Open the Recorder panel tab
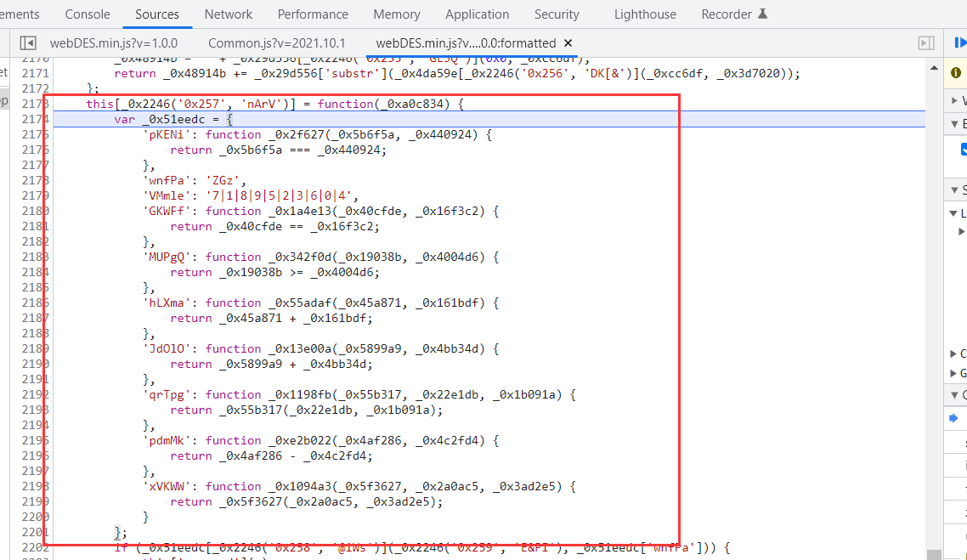 tap(727, 14)
